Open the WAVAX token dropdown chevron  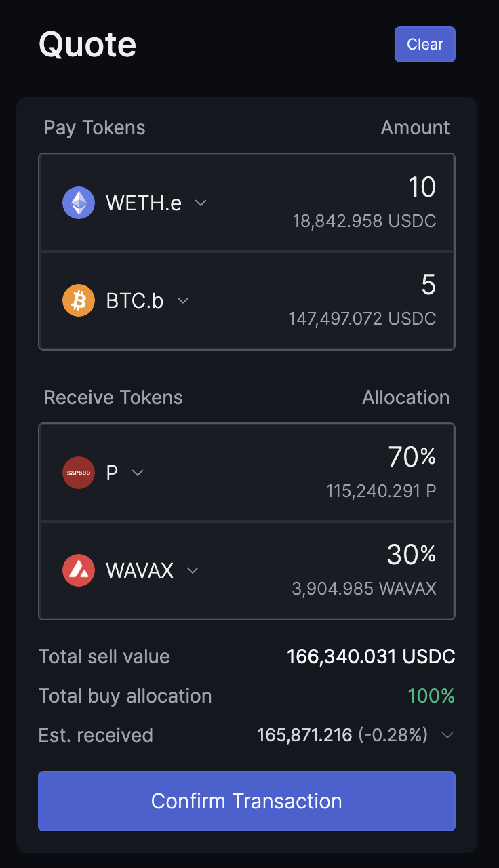point(193,570)
